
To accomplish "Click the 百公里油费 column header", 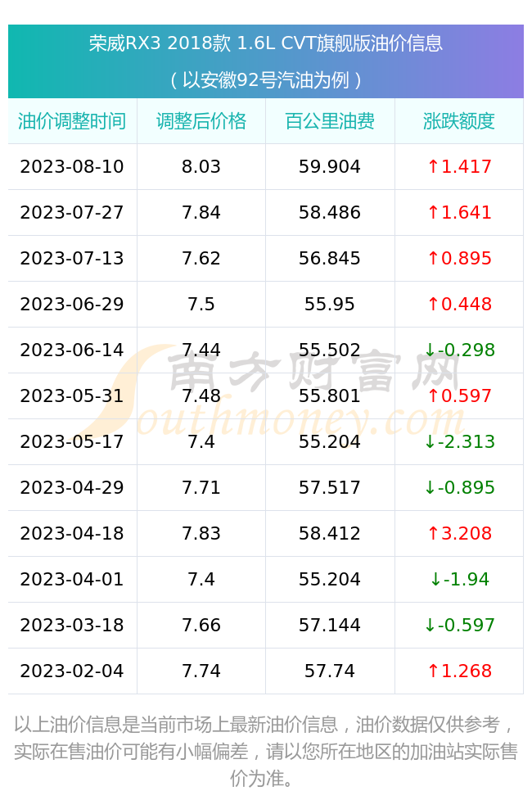I will coord(330,121).
